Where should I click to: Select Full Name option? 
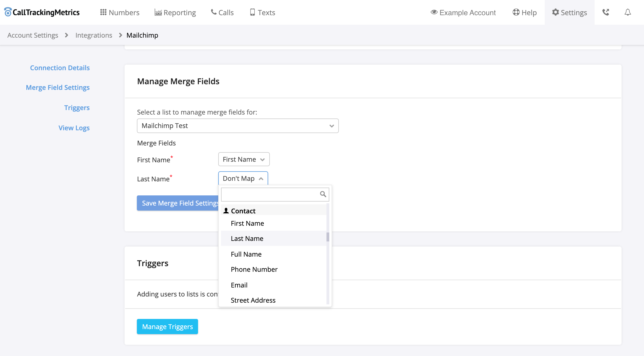click(274, 254)
